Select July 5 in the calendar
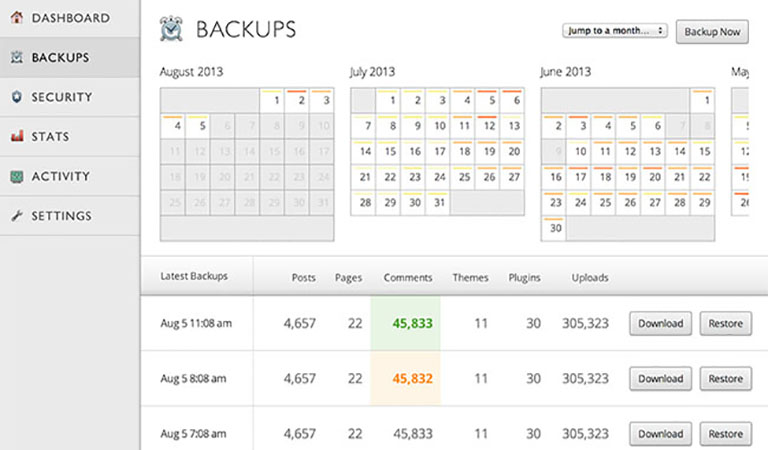Viewport: 768px width, 450px height. 487,100
